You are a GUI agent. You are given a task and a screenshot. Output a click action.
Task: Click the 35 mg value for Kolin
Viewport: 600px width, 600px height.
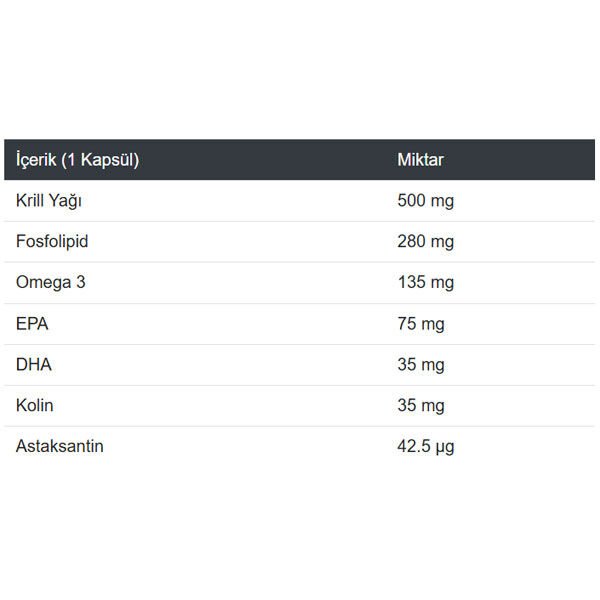[421, 406]
